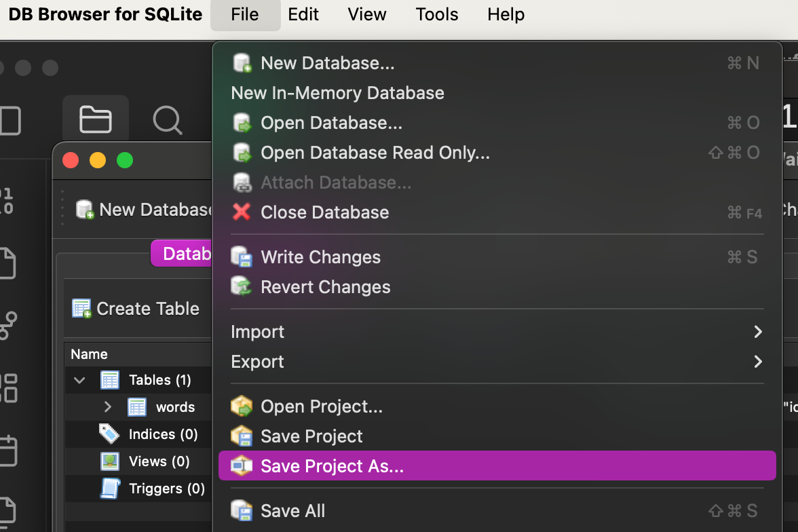Click the Tables (1) label
Viewport: 798px width, 532px height.
pos(160,380)
